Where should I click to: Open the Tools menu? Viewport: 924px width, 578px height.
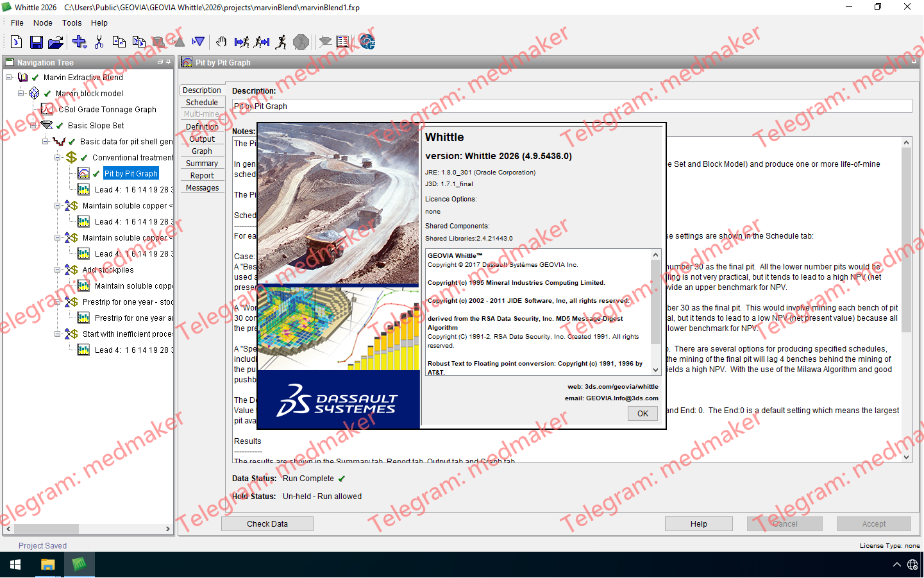[x=72, y=23]
